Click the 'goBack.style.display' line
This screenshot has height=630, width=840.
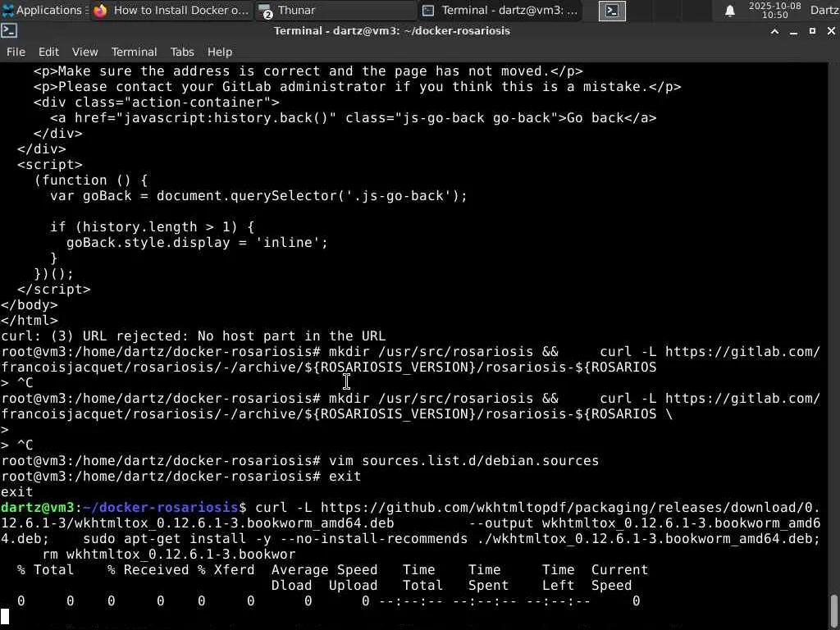[x=197, y=242]
